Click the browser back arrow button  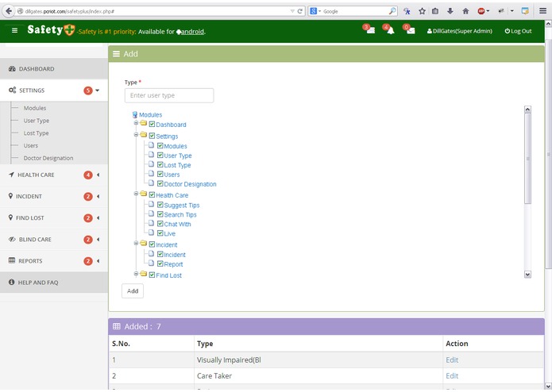[x=9, y=11]
